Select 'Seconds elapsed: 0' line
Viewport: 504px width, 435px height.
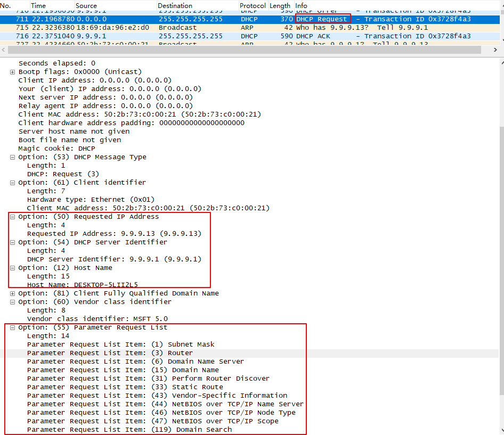pyautogui.click(x=57, y=63)
